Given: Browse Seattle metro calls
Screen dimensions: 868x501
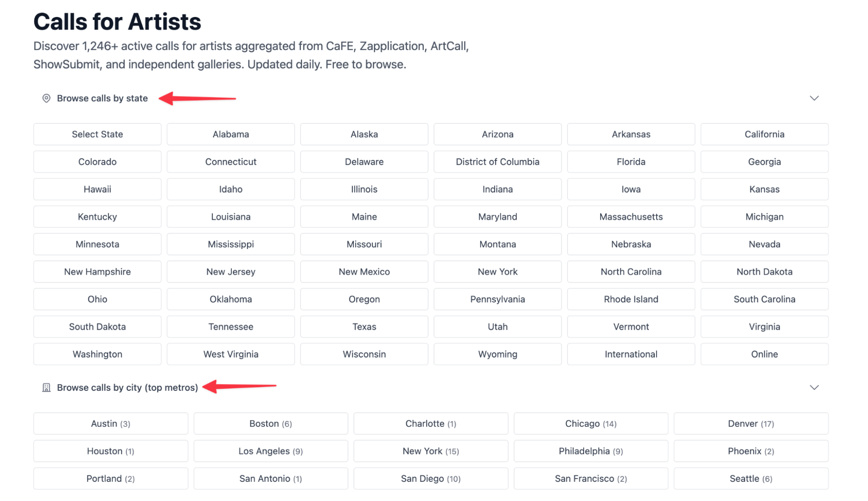Looking at the screenshot, I should (x=750, y=478).
